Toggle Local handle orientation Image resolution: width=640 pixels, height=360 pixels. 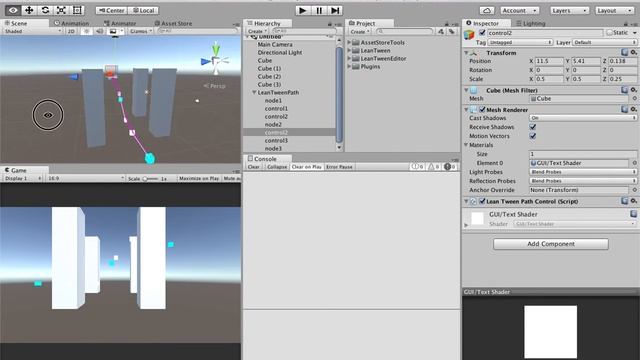[144, 11]
